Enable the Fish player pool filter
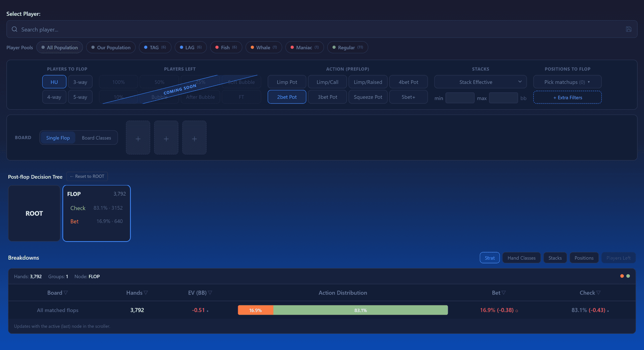 point(226,47)
